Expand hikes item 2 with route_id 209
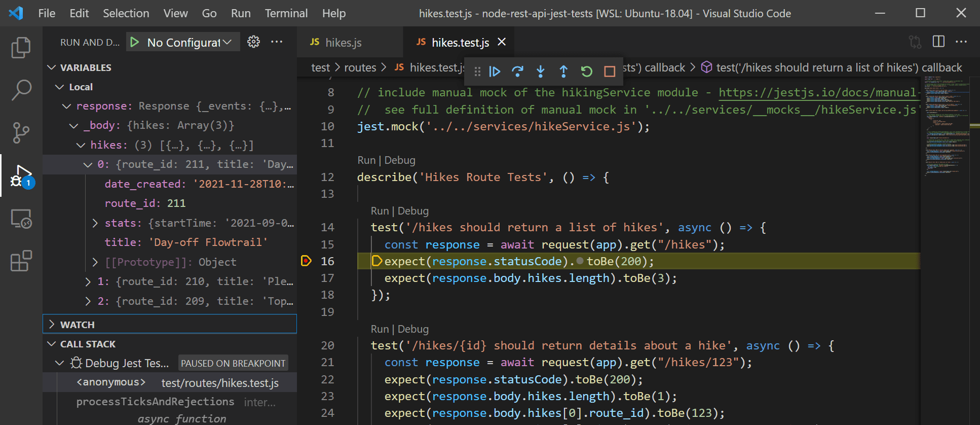 [x=88, y=301]
